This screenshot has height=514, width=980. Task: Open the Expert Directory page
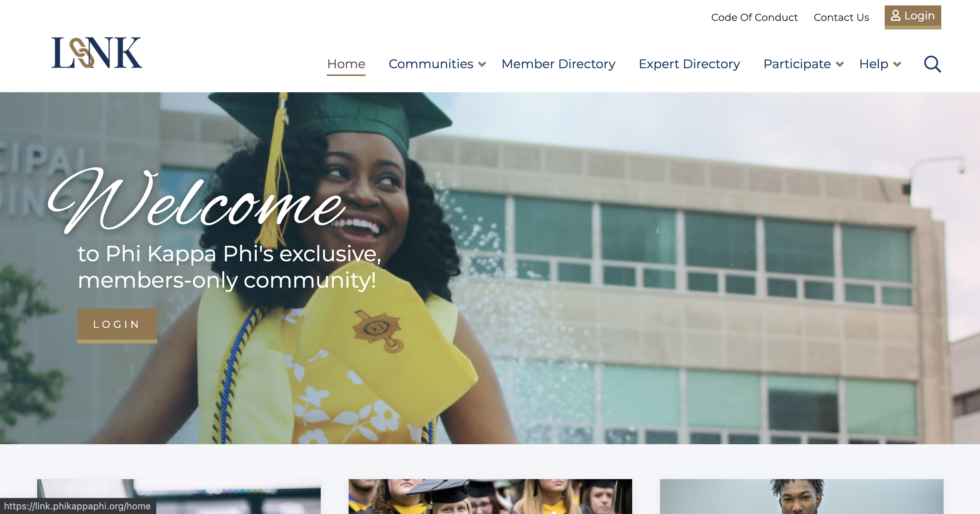click(x=689, y=64)
